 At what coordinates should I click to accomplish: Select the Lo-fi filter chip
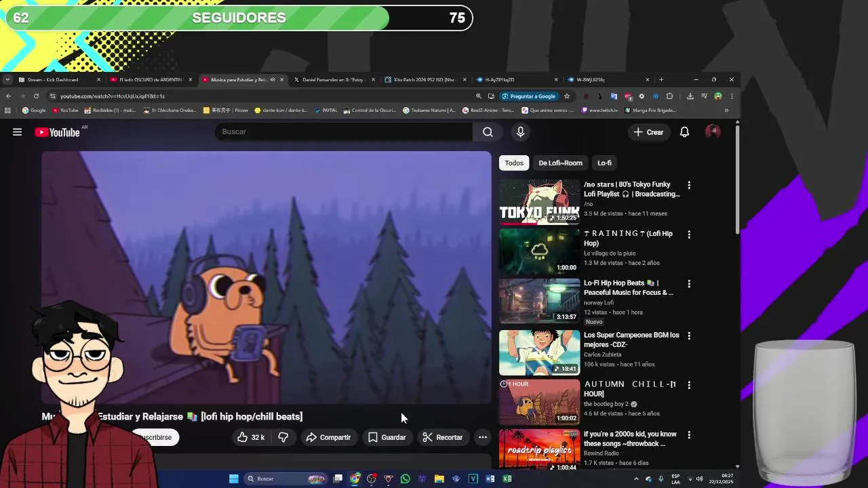point(604,163)
